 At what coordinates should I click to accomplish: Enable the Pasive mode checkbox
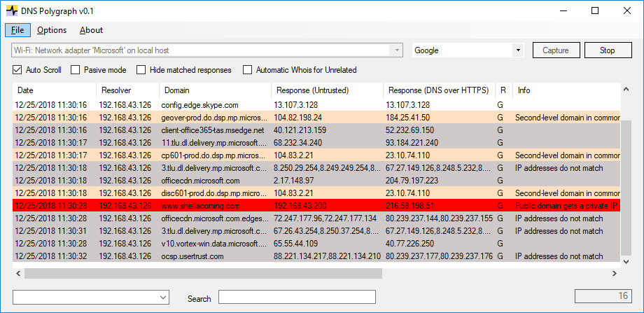click(76, 70)
